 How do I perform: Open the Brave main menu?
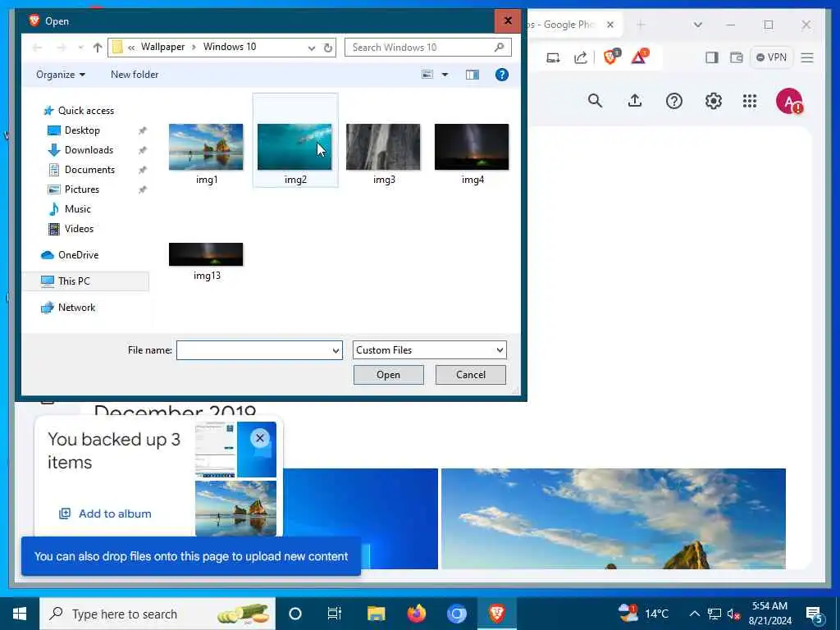[807, 57]
